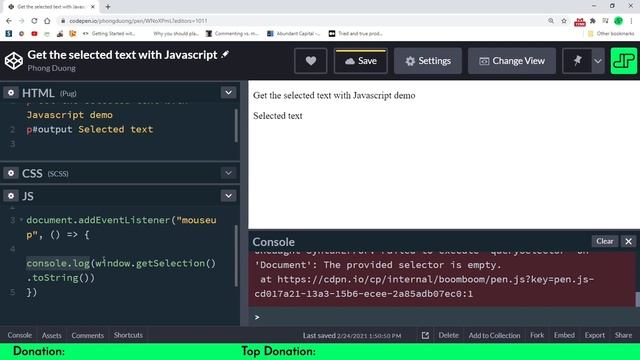This screenshot has height=360, width=640.
Task: Expand HTML editor dropdown chevron
Action: [x=229, y=93]
